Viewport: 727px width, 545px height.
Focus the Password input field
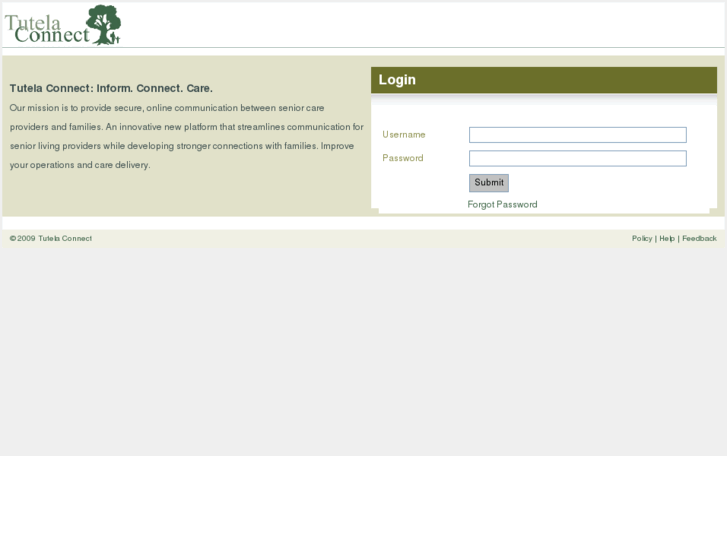[x=578, y=159]
